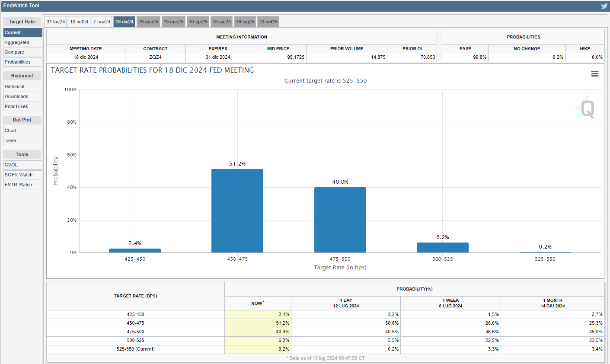Open the Probabilities view
This screenshot has height=364, width=610.
point(22,62)
